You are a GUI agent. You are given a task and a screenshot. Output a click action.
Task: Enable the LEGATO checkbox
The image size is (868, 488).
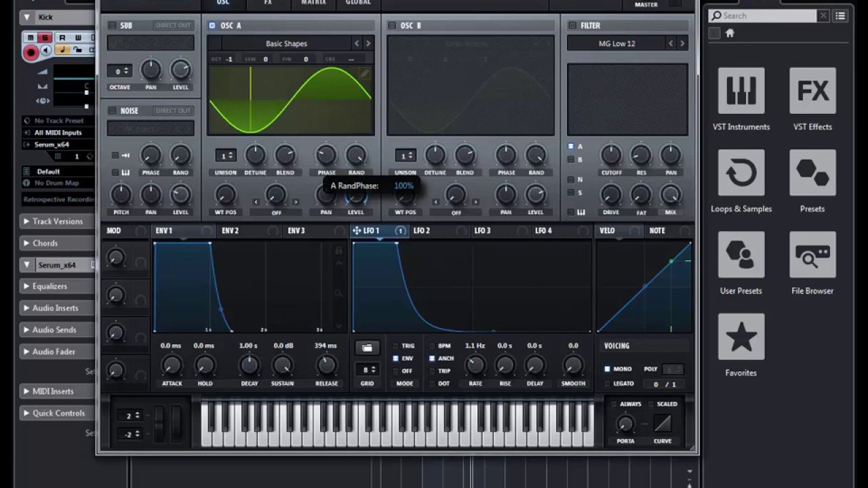point(607,384)
